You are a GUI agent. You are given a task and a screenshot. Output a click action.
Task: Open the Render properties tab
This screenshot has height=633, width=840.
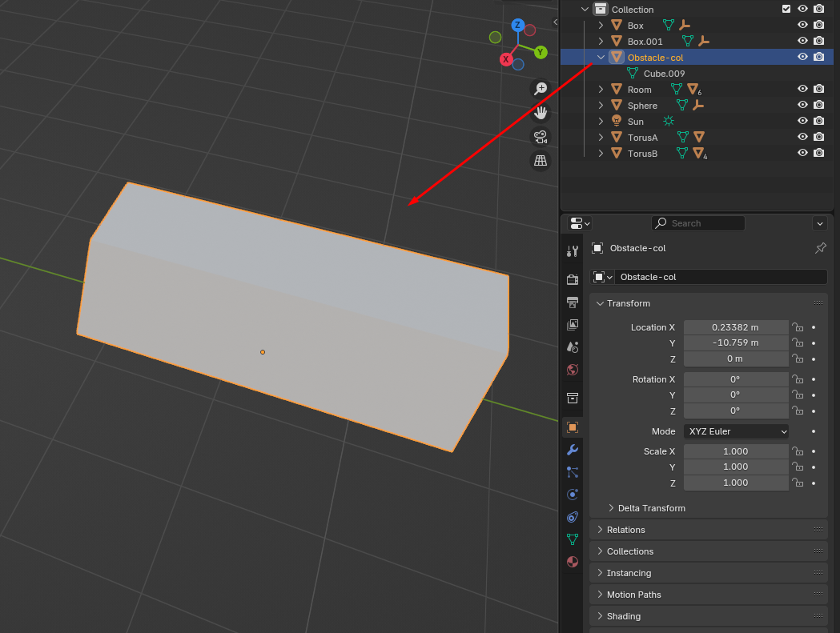point(572,279)
